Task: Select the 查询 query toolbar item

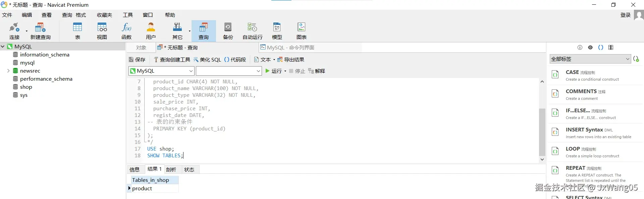Action: pyautogui.click(x=204, y=31)
